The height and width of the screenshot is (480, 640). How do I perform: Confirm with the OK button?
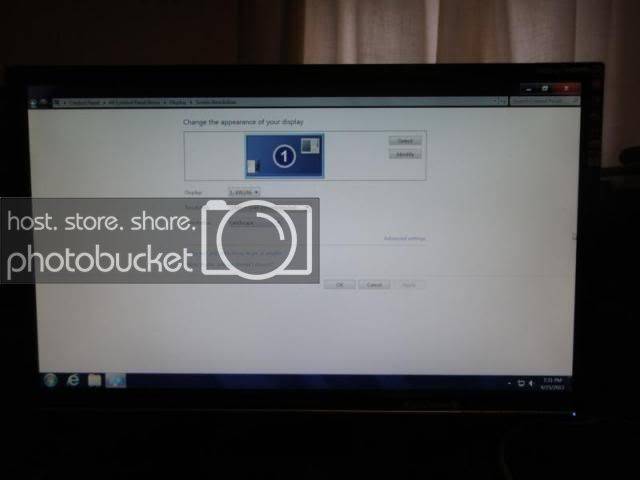coord(340,285)
